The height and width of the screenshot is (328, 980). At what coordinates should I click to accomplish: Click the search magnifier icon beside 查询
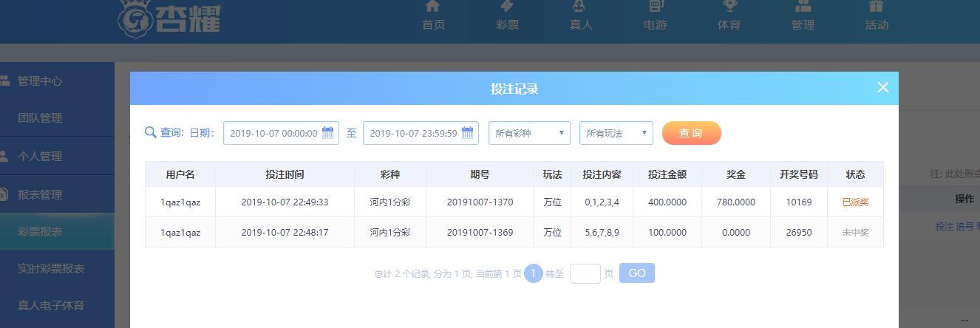(x=151, y=132)
